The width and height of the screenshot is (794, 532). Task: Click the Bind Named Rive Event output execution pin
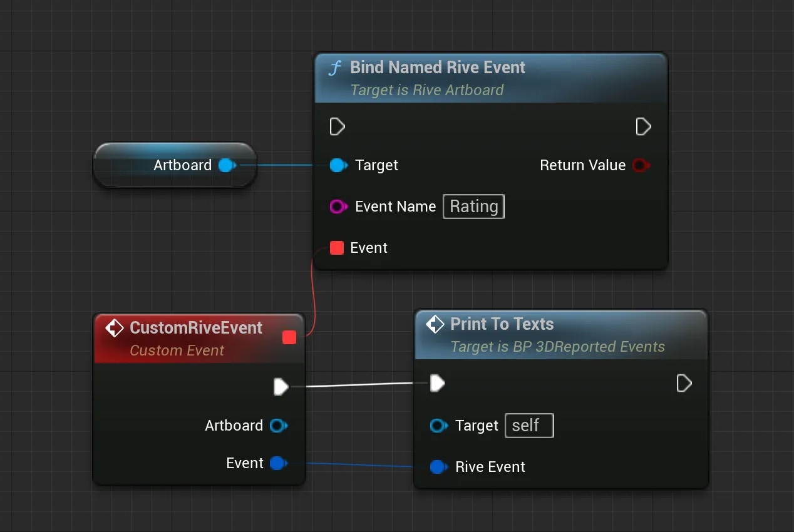pos(643,127)
